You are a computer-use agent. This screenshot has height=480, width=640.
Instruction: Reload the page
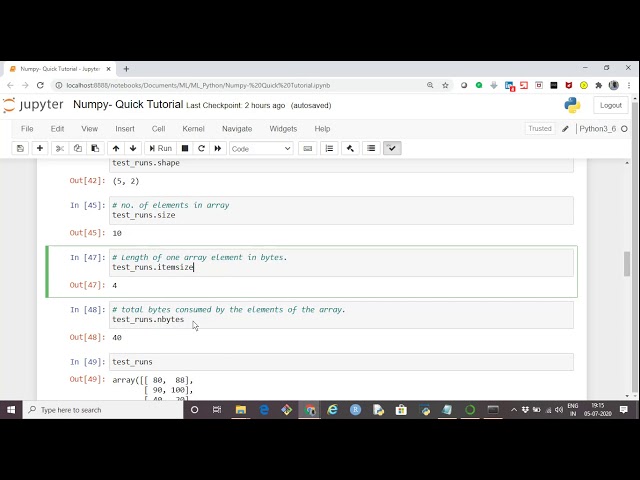tap(40, 85)
